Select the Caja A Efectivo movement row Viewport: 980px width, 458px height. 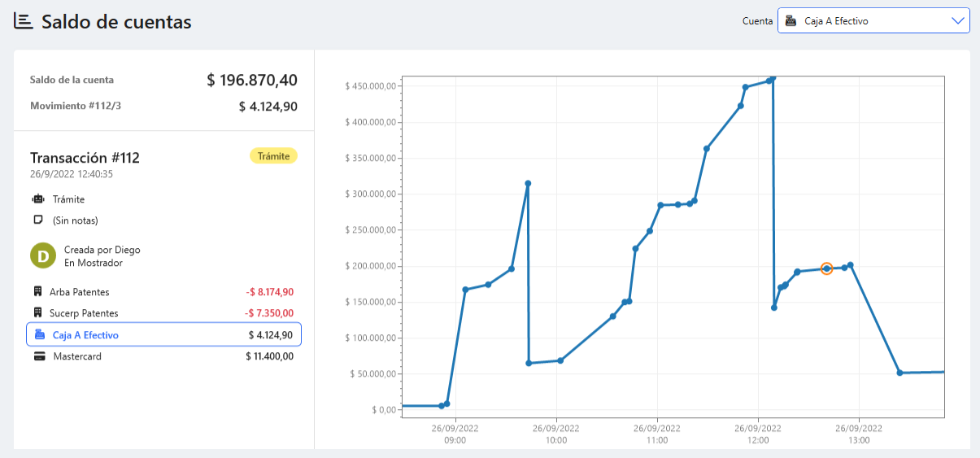tap(163, 334)
